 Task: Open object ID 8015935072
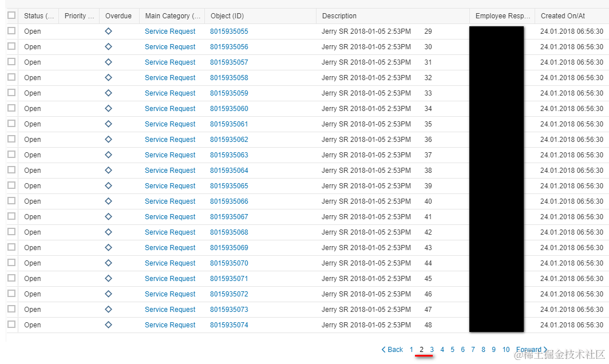pyautogui.click(x=229, y=294)
